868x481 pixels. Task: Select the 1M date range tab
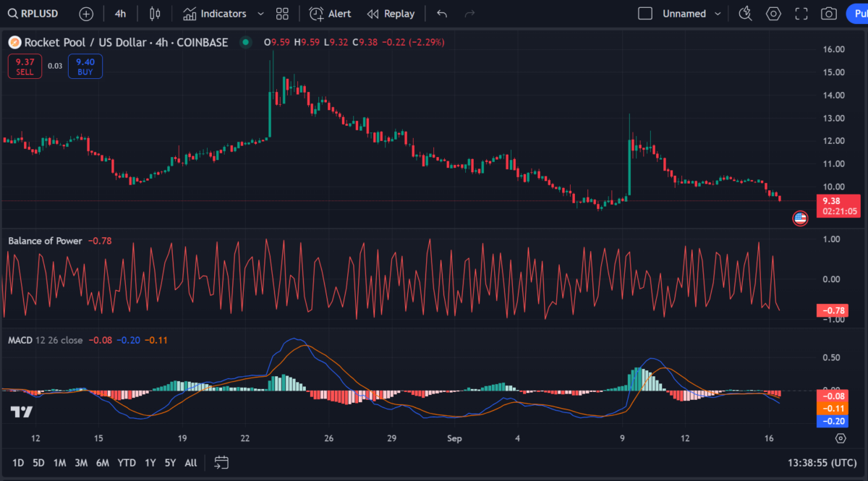coord(59,462)
